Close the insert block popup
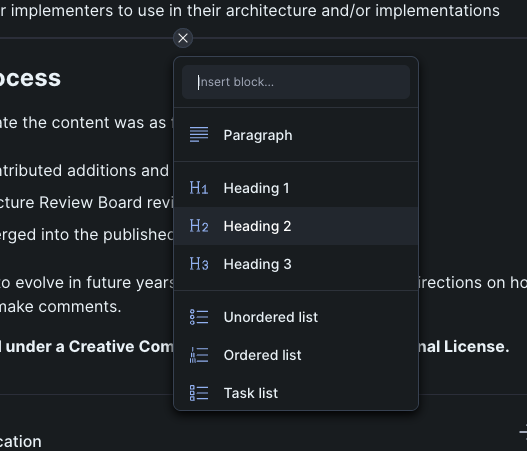 [183, 38]
